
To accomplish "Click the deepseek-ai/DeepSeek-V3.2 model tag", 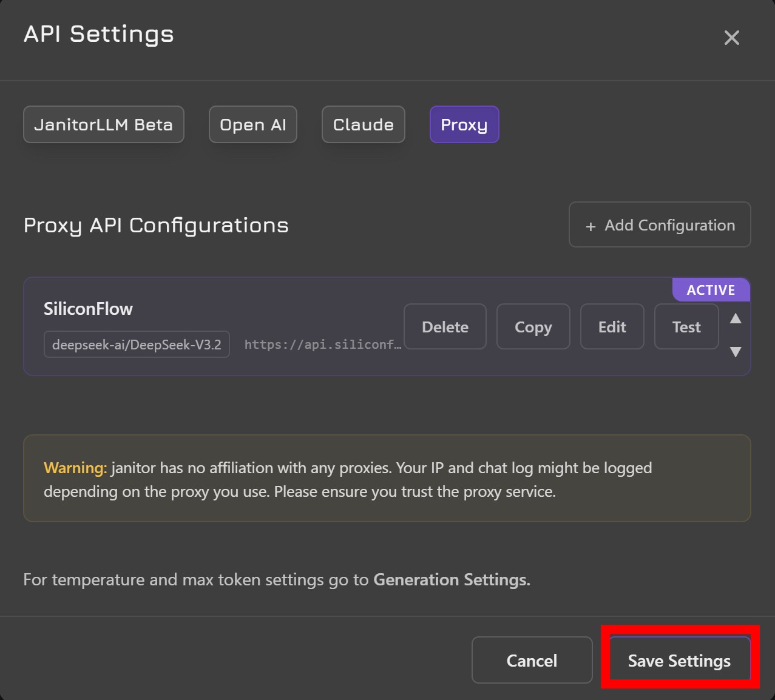I will point(137,345).
